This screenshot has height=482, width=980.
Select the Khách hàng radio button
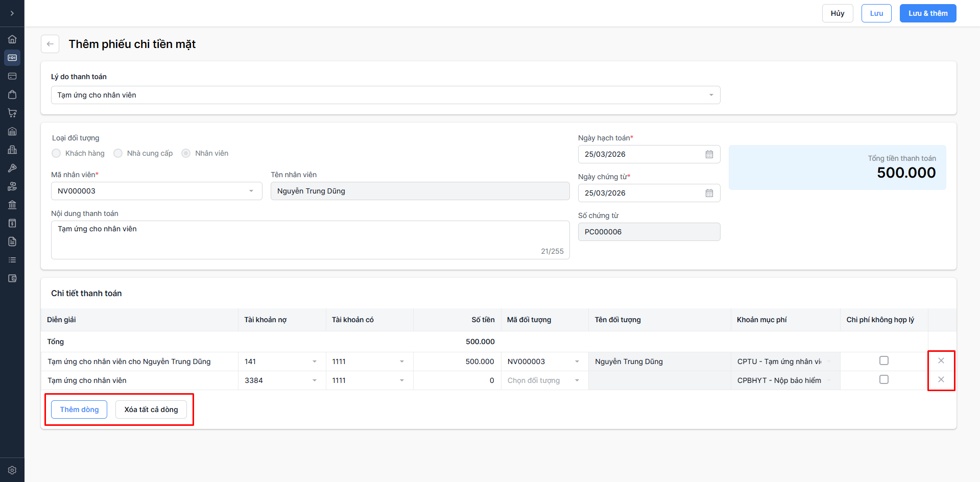(56, 153)
